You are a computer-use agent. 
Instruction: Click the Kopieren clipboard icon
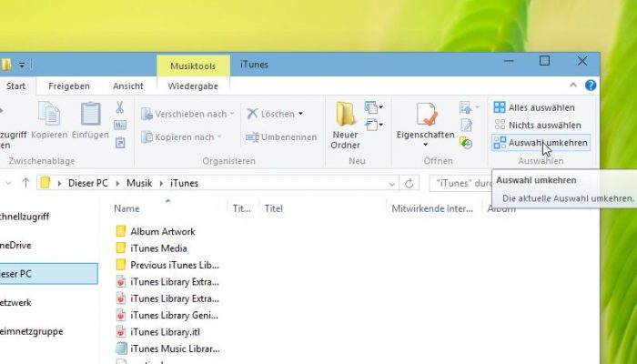[49, 114]
